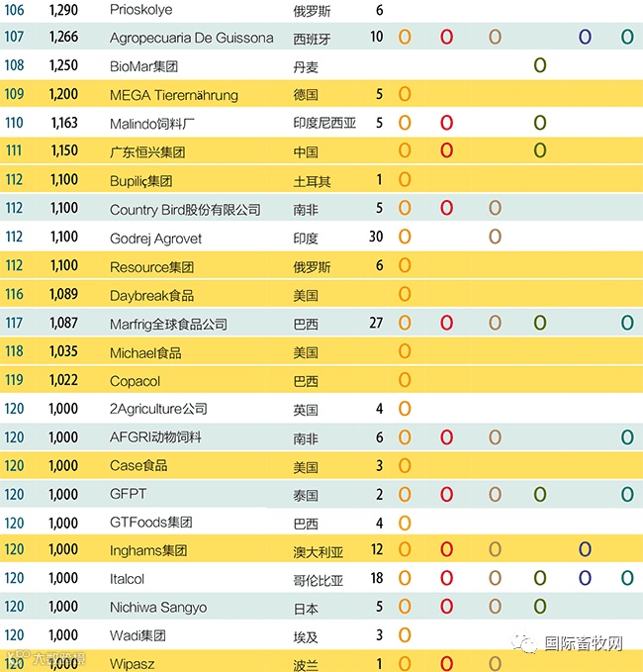Click the Michael食品 company name
The image size is (643, 672).
[145, 353]
